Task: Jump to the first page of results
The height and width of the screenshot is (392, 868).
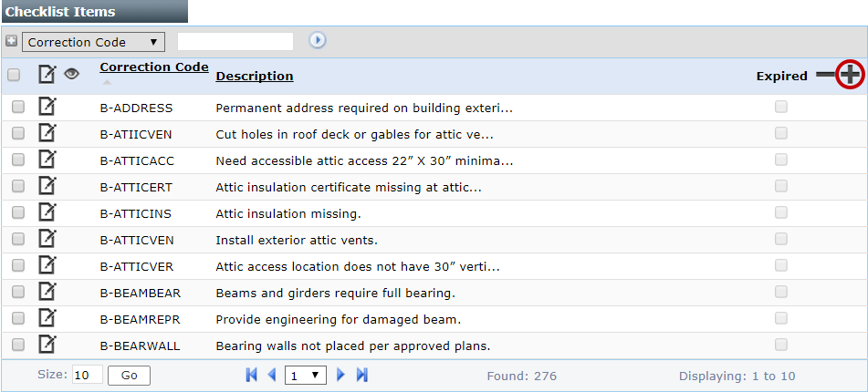Action: 252,375
